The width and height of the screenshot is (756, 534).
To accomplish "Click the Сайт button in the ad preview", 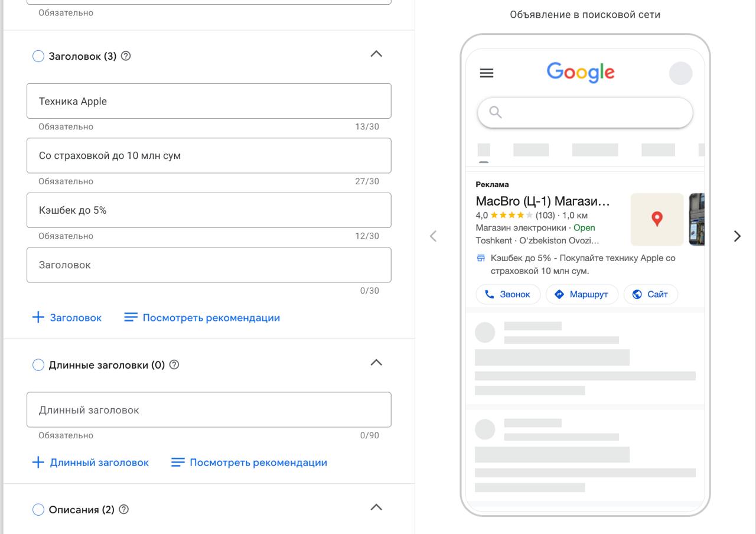I will [650, 294].
